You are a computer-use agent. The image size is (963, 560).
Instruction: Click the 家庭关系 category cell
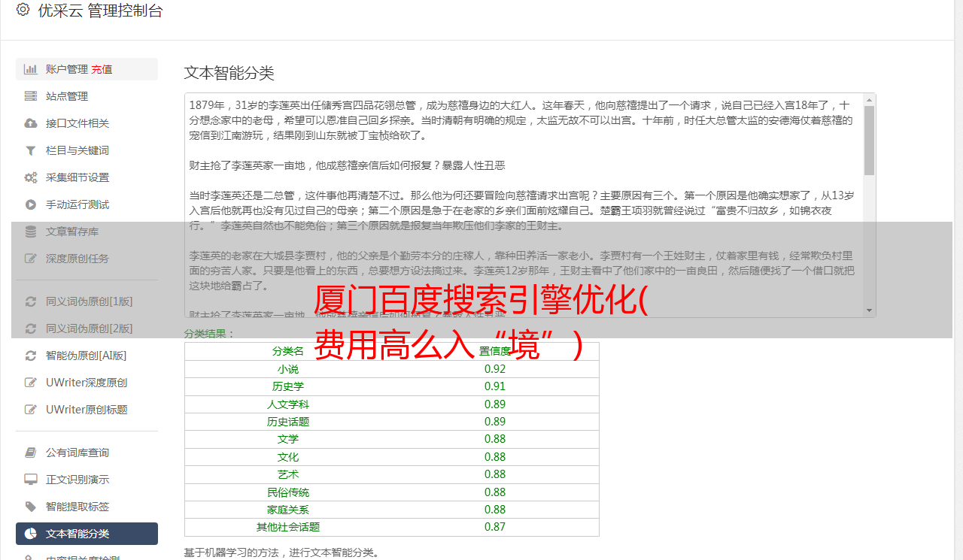point(288,510)
